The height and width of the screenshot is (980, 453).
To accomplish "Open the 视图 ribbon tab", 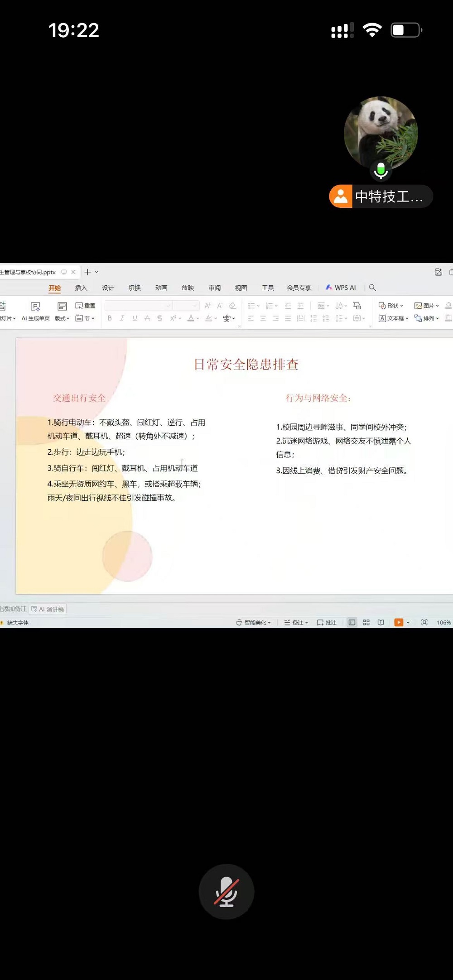I will [241, 288].
